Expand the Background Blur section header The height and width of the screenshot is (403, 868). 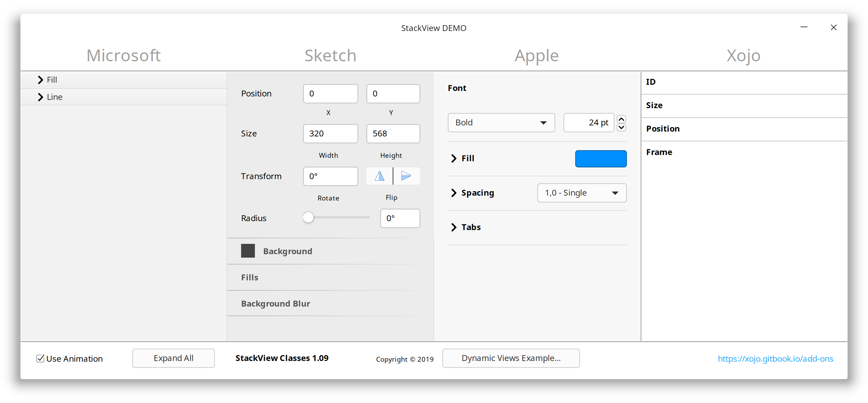tap(330, 303)
